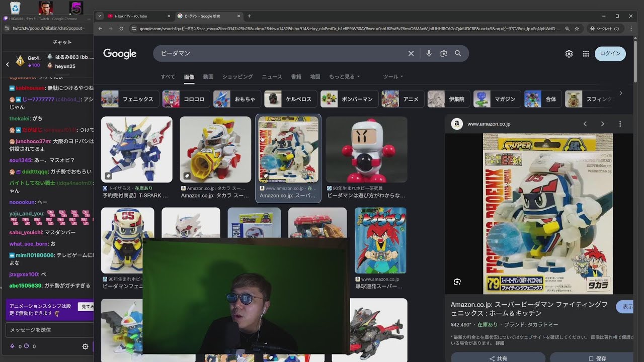Click the ログイン sign-in button
Viewport: 644px width, 362px height.
coord(610,54)
